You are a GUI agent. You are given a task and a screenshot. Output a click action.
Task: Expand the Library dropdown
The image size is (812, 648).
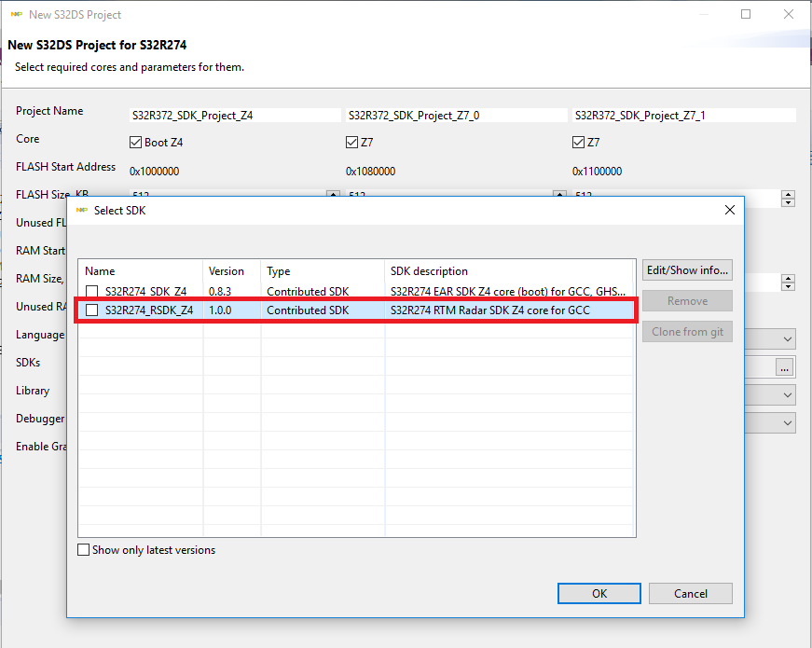[x=788, y=395]
